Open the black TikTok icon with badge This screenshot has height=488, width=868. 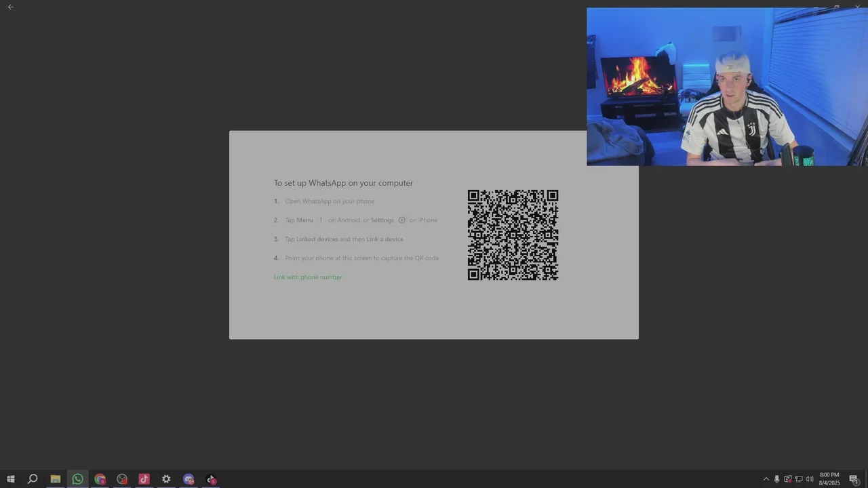[211, 479]
